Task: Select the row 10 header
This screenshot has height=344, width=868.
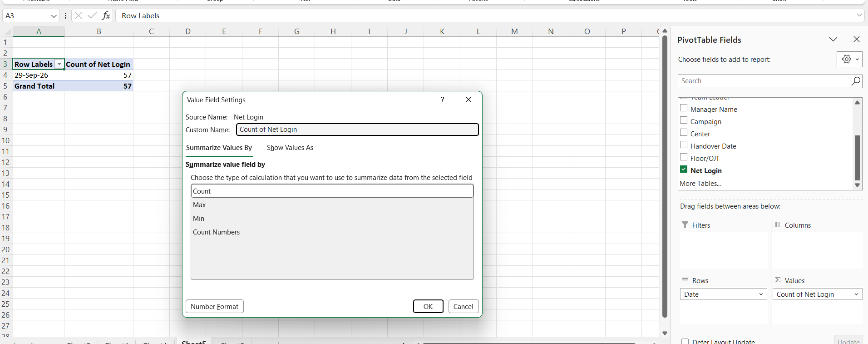Action: click(x=6, y=140)
